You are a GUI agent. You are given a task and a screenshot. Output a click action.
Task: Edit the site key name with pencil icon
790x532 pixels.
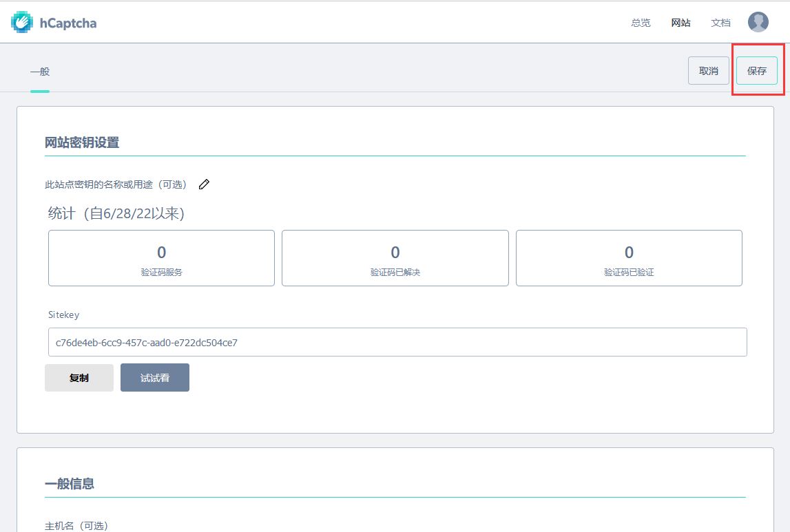click(204, 184)
